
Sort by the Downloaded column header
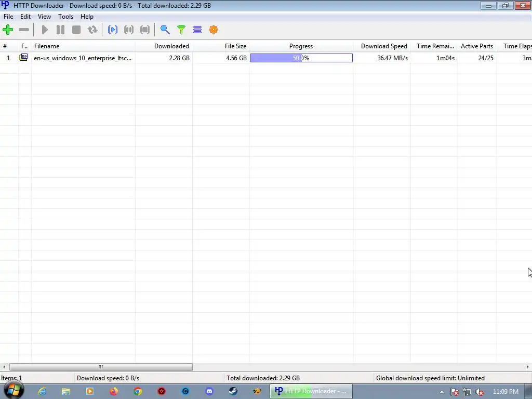click(x=164, y=46)
